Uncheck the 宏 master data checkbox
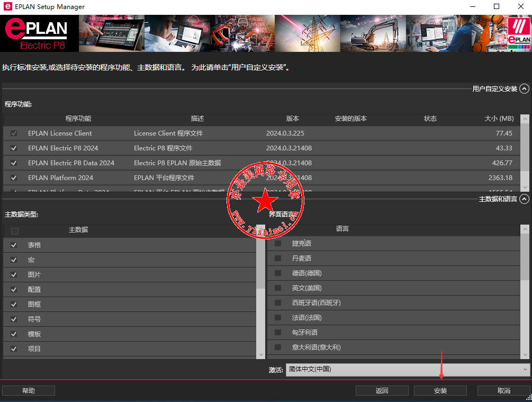532x402 pixels. tap(14, 260)
